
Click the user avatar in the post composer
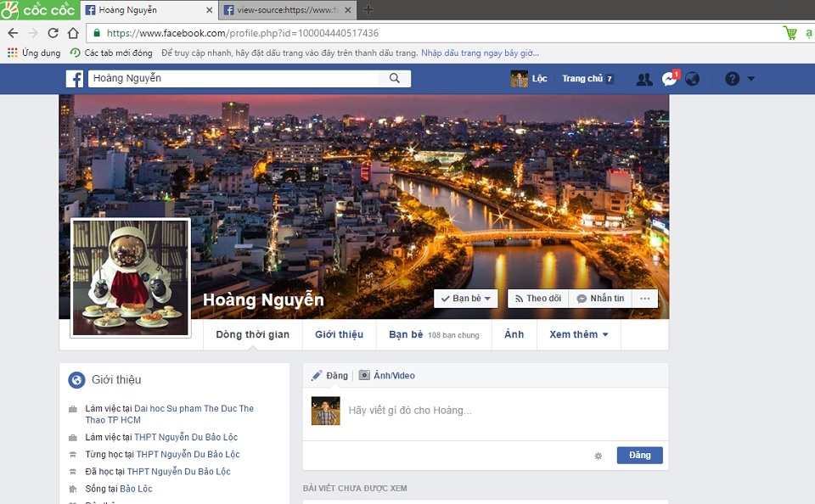(325, 411)
